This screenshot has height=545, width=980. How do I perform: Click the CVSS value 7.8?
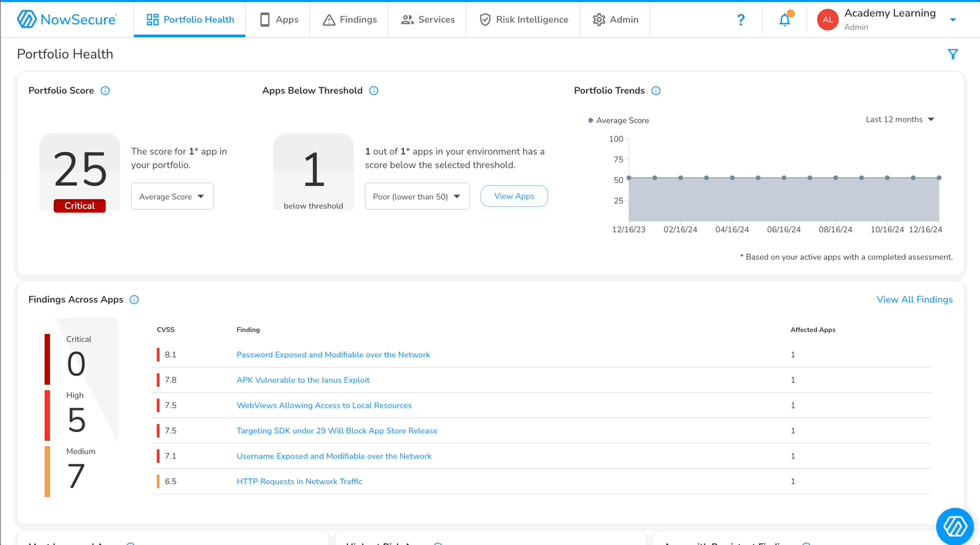tap(170, 380)
